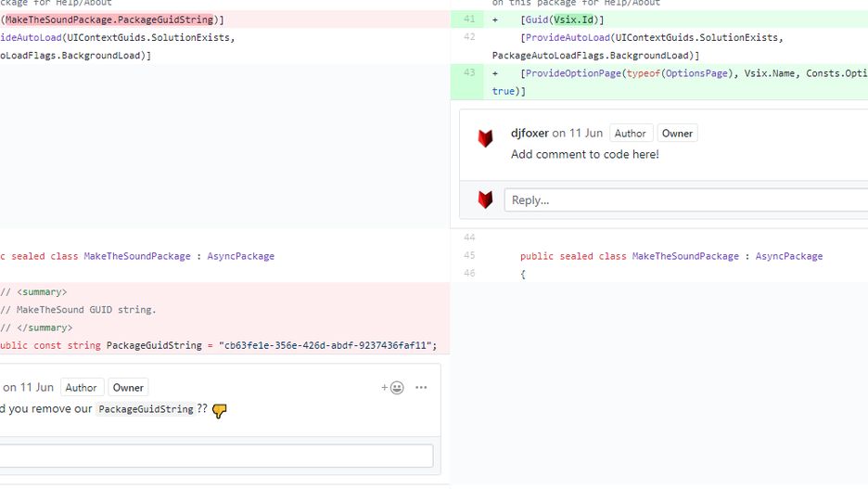Click the Author badge on the PackageGuidString comment

[81, 388]
